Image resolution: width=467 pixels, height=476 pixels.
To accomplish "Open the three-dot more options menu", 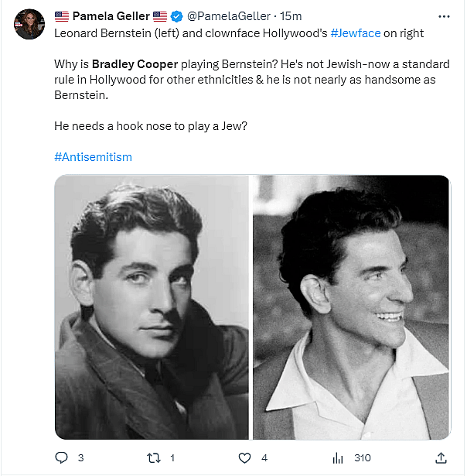I will (443, 16).
